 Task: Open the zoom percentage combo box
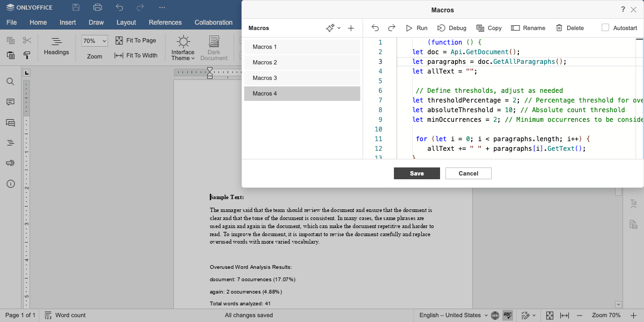94,41
